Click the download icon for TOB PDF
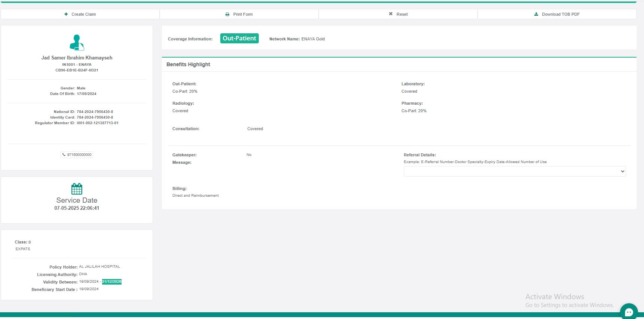 pos(536,14)
